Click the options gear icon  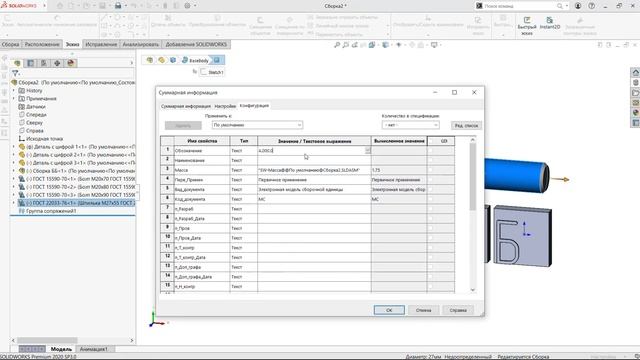[187, 6]
